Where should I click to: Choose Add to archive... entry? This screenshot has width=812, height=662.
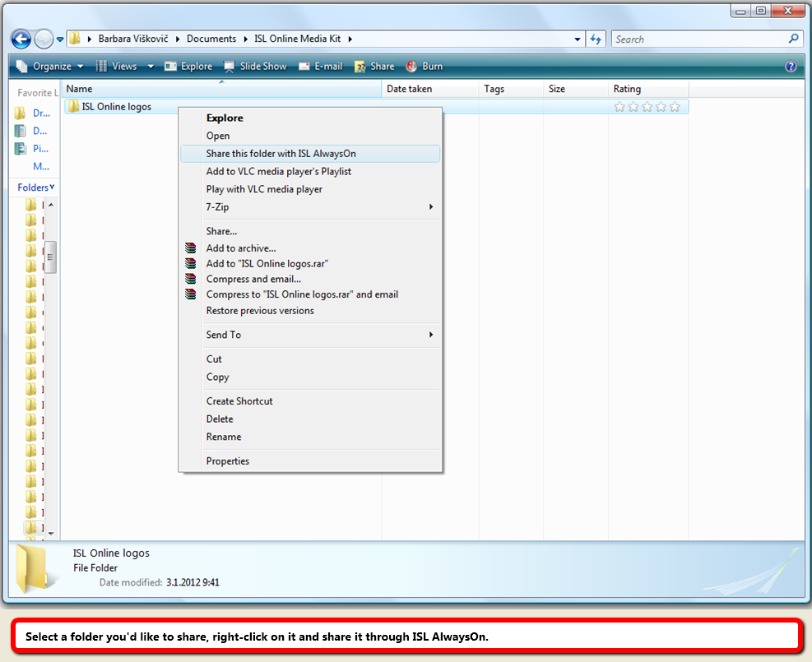point(310,248)
